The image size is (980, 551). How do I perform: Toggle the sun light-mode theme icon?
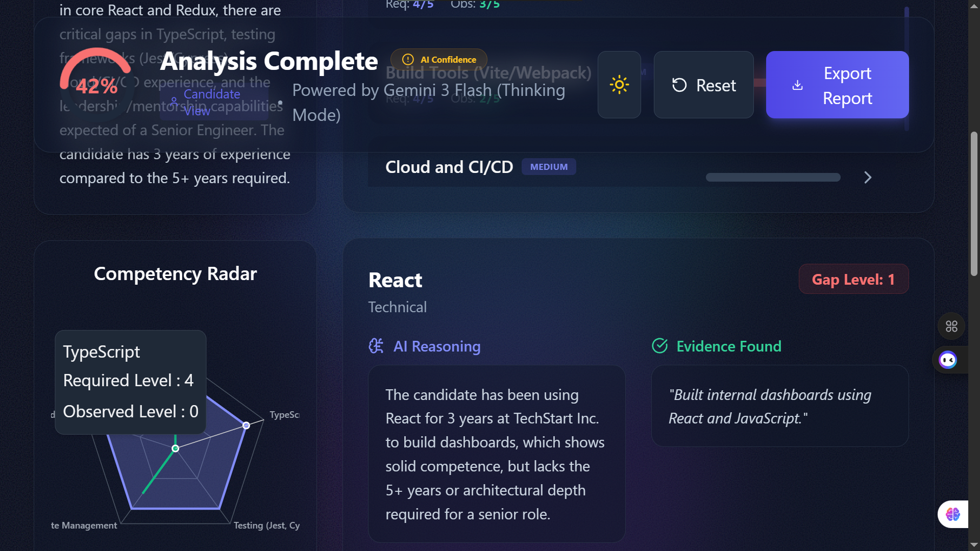pyautogui.click(x=619, y=85)
